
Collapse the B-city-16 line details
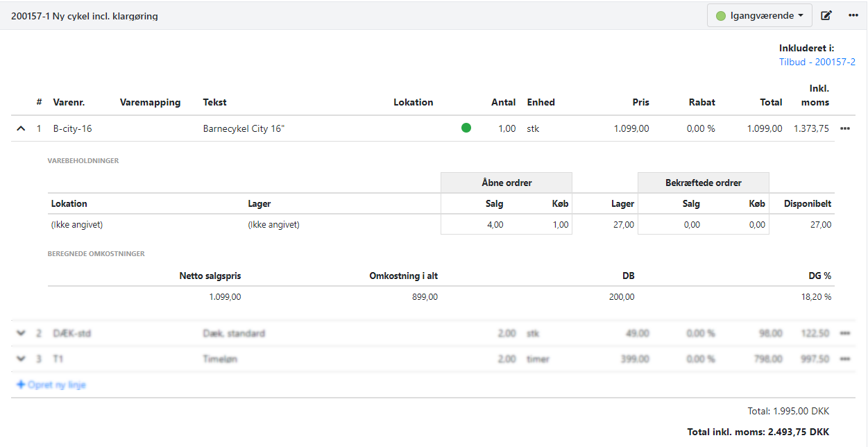pyautogui.click(x=21, y=128)
